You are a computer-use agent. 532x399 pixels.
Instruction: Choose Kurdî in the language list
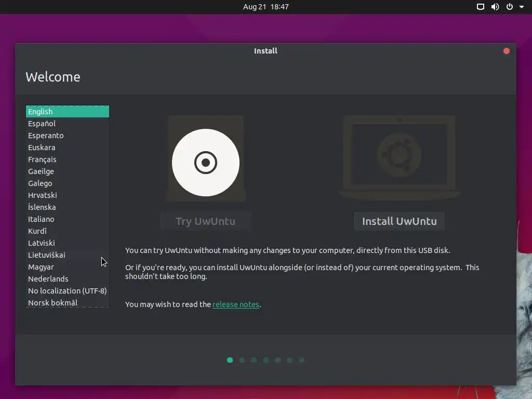[x=68, y=231]
